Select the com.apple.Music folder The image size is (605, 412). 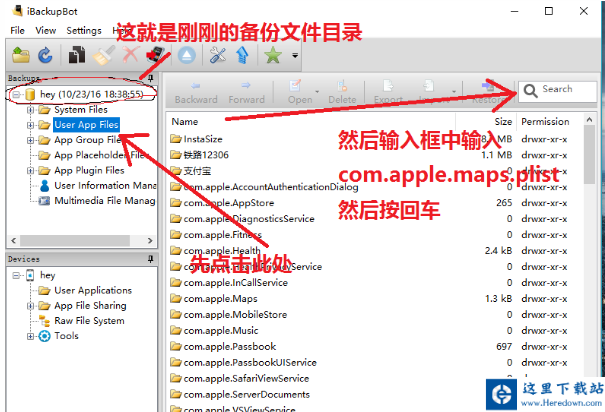(221, 331)
